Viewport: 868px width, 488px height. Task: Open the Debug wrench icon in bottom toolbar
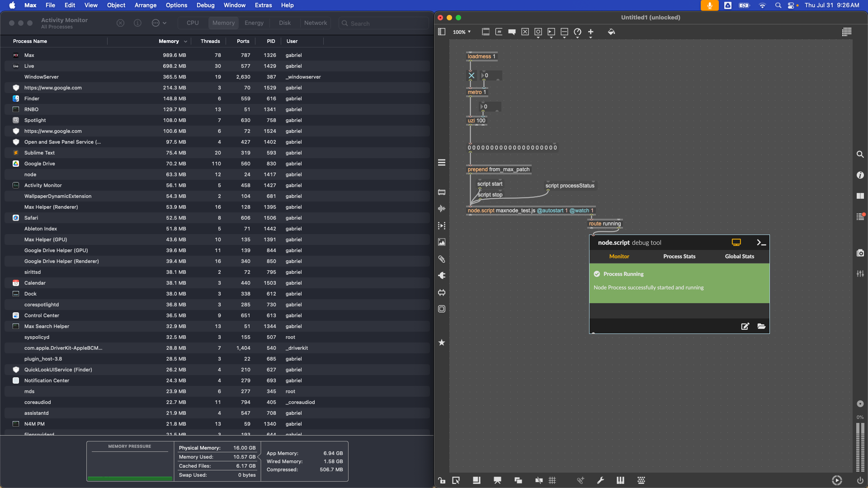(600, 480)
